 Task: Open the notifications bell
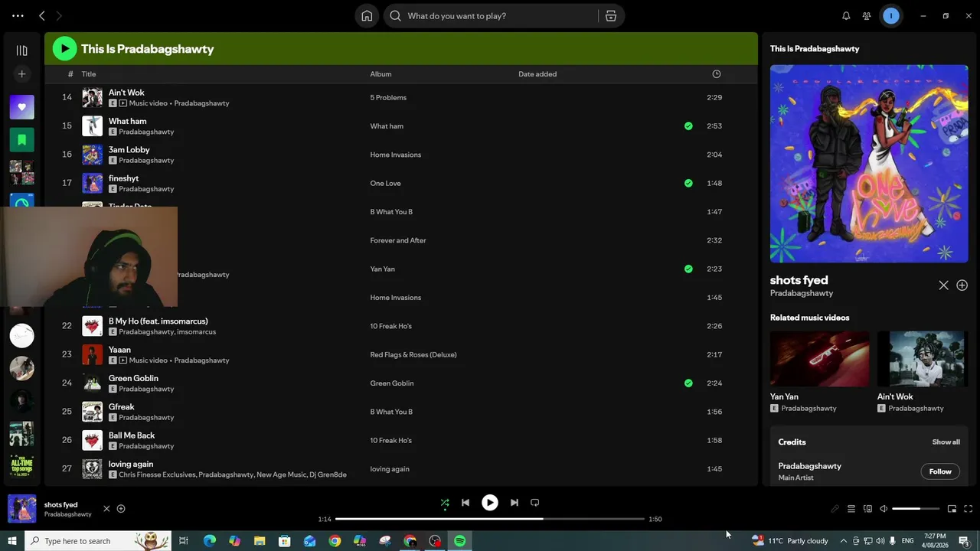(846, 16)
